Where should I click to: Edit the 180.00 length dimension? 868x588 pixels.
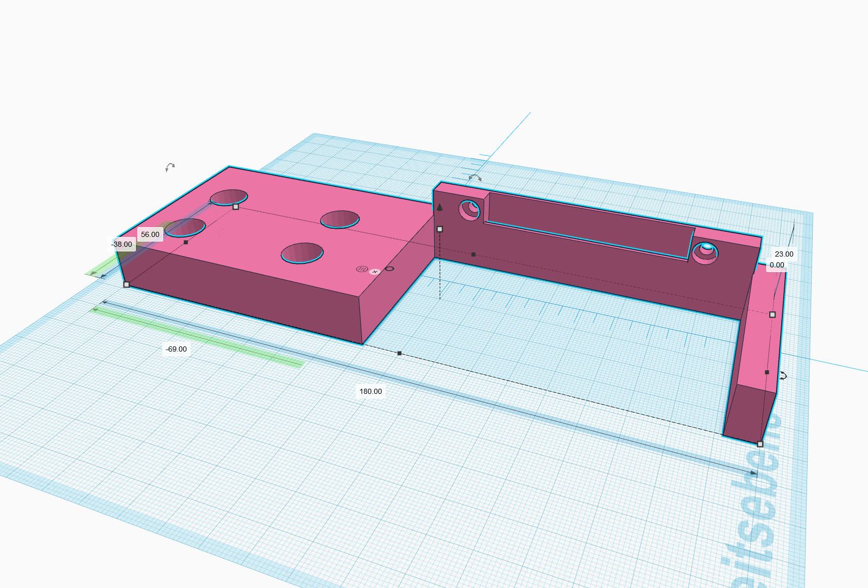point(371,391)
